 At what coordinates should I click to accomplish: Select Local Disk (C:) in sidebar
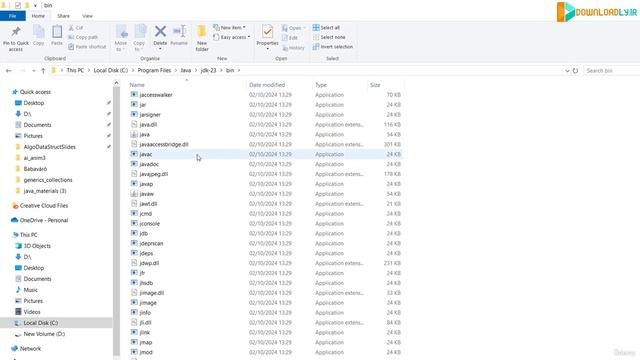[x=56, y=323]
